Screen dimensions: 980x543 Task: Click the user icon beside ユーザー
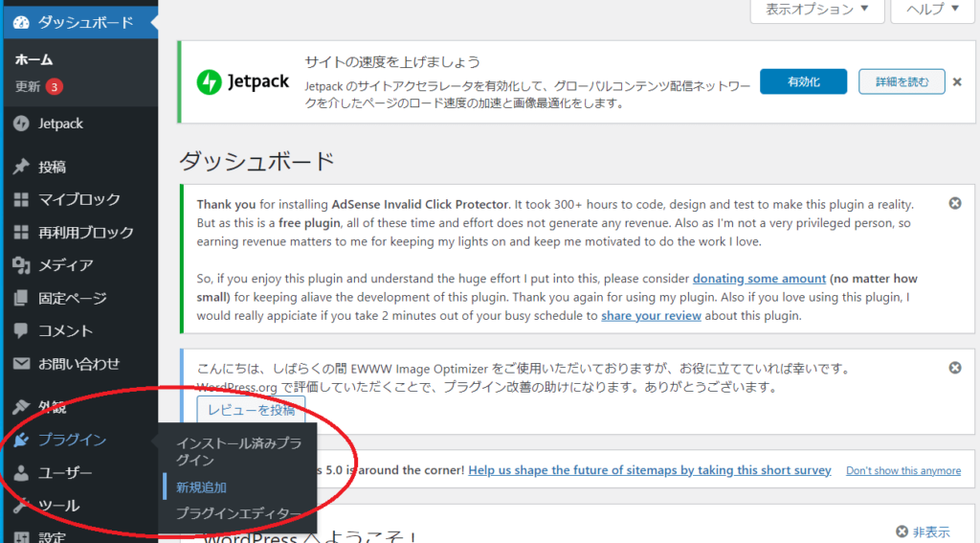pos(21,473)
